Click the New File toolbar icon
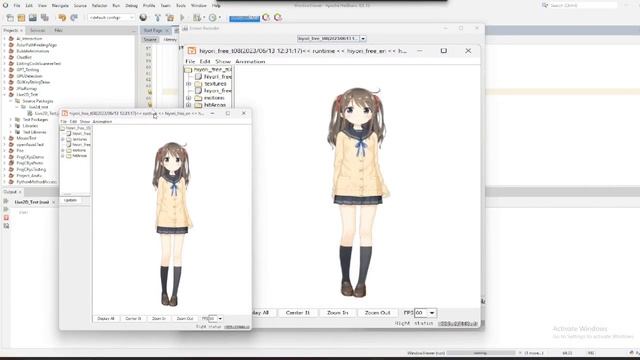Viewport: 640px width, 360px height. point(10,18)
